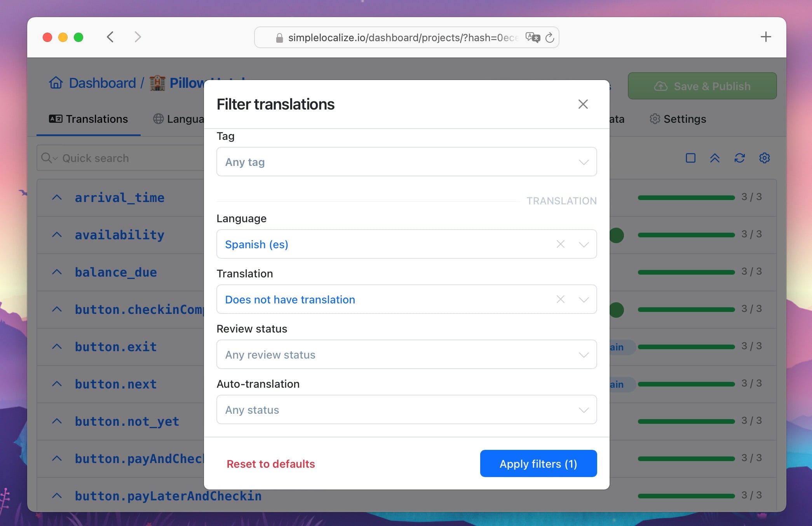Open the search options magnifier dropdown

coord(49,158)
